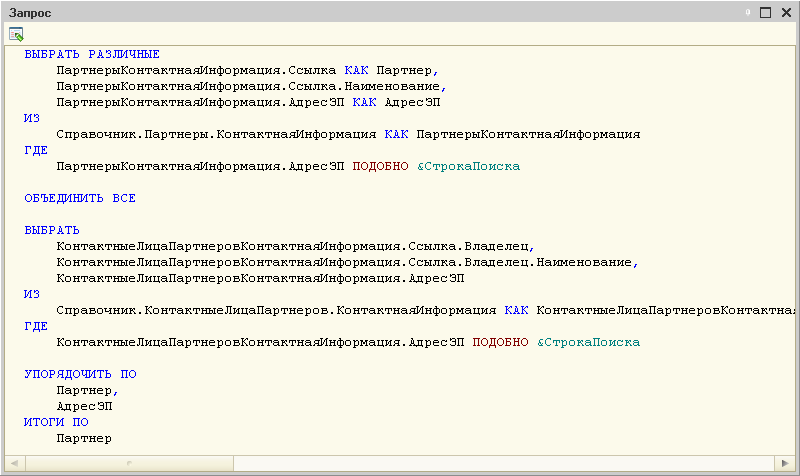Click the horizontal scrollbar left arrow
The image size is (800, 476).
tap(14, 463)
